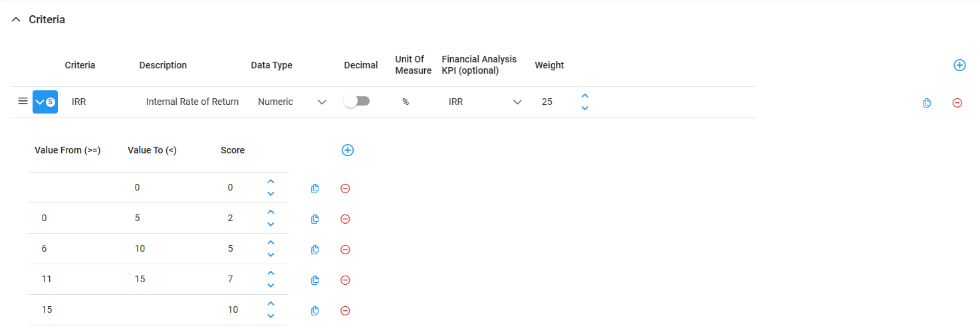Remove the IRR criteria row

[x=957, y=103]
